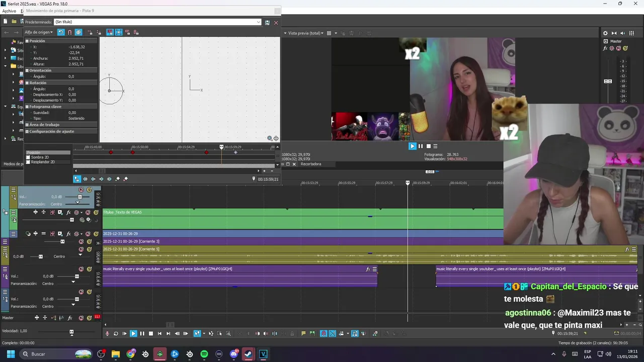Go to start of project
This screenshot has height=362, width=644.
click(x=159, y=333)
